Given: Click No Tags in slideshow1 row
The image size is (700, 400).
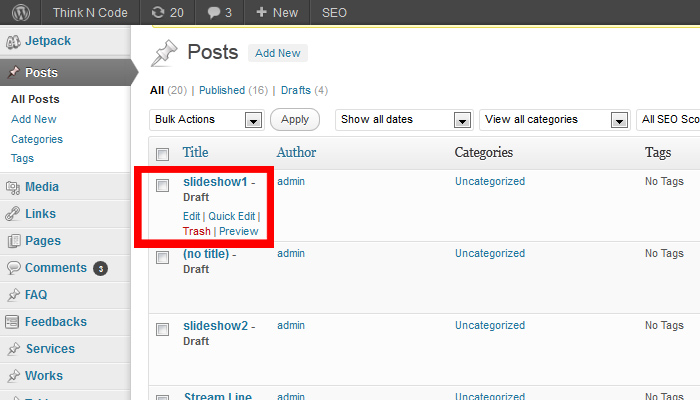Looking at the screenshot, I should [664, 181].
